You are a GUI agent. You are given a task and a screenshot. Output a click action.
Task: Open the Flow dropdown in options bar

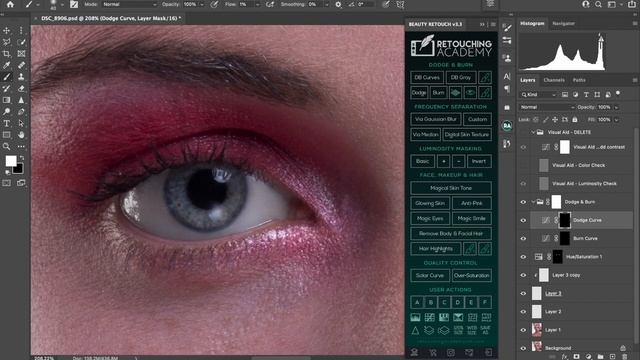click(x=257, y=4)
